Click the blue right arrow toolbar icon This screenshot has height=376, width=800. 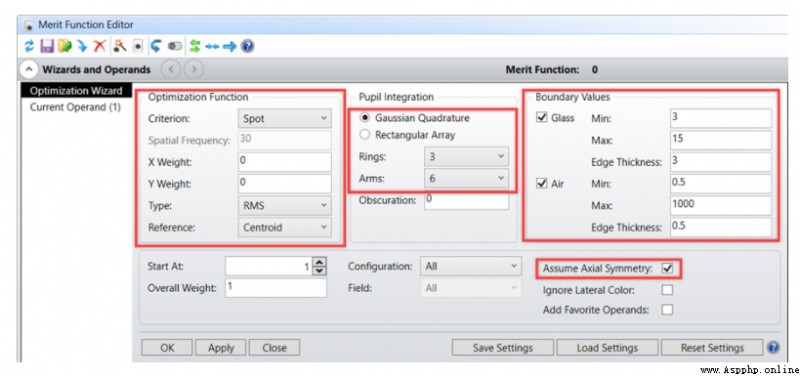pyautogui.click(x=230, y=47)
